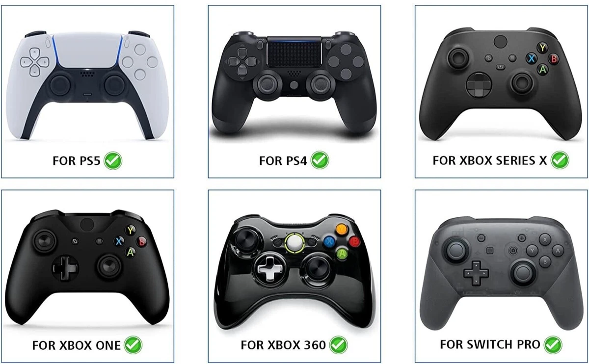Click the green checkmark beside FOR XBOX 360
This screenshot has height=364, width=589.
coord(338,345)
